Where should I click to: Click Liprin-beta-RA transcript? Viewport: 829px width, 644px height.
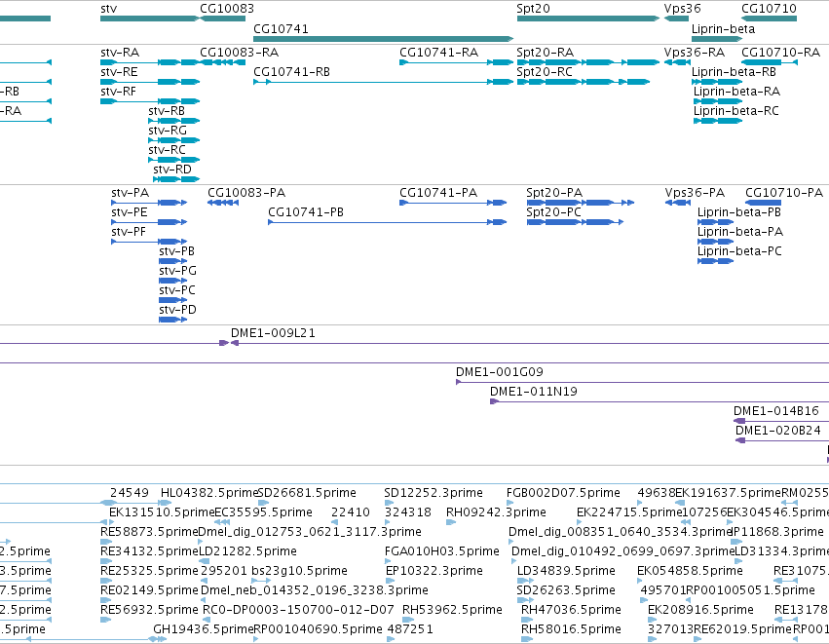click(718, 101)
